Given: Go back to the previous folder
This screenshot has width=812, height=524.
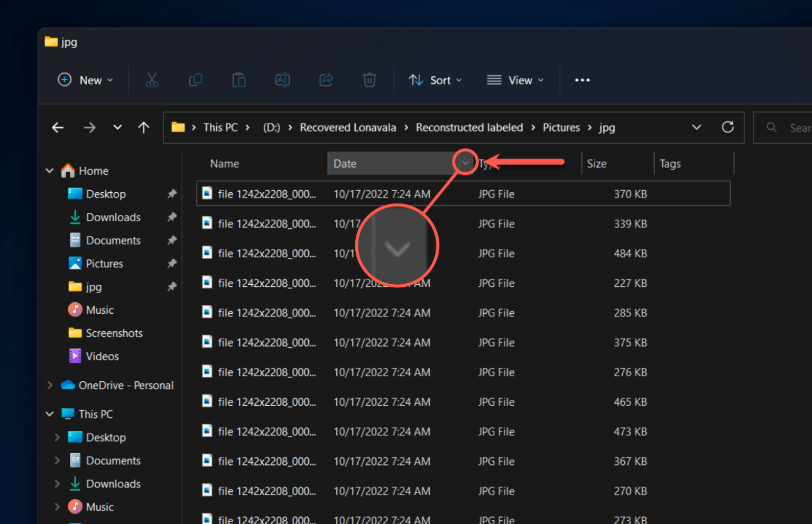Looking at the screenshot, I should 58,127.
